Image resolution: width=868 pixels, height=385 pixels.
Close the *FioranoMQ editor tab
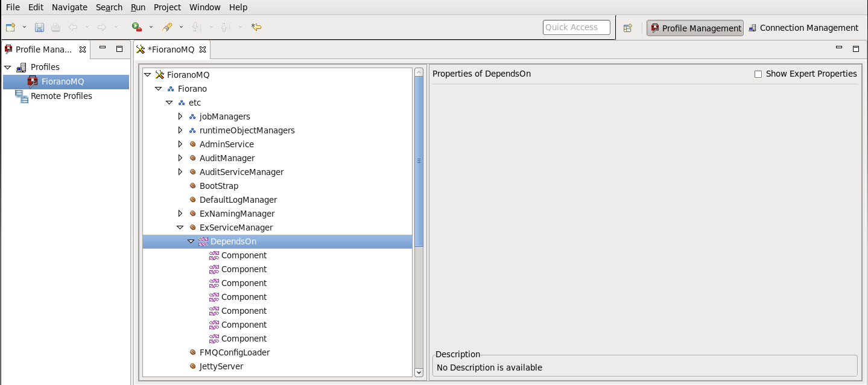[x=203, y=49]
